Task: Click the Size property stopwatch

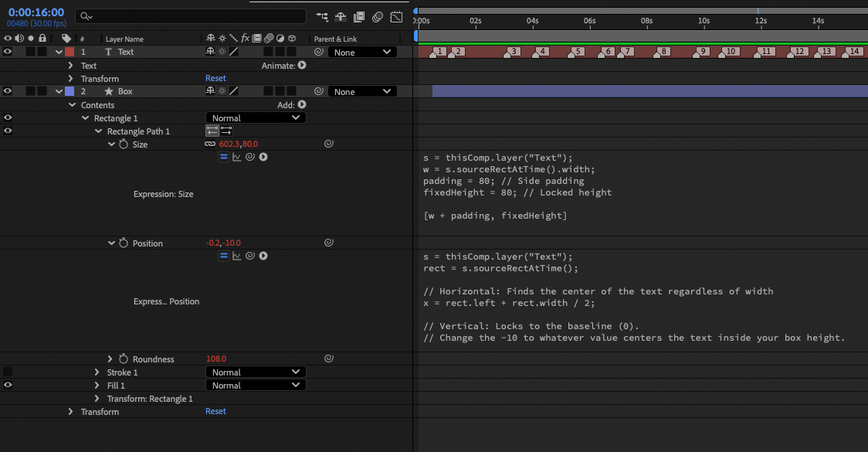Action: click(123, 144)
